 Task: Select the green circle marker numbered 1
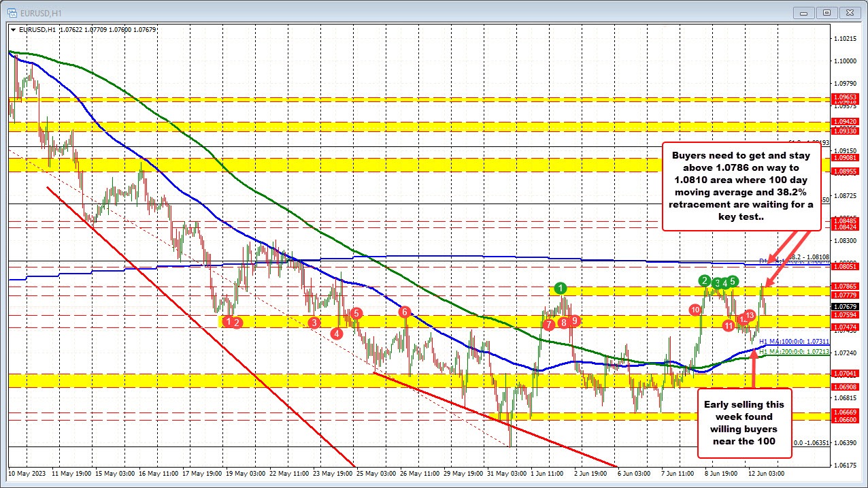pyautogui.click(x=560, y=288)
